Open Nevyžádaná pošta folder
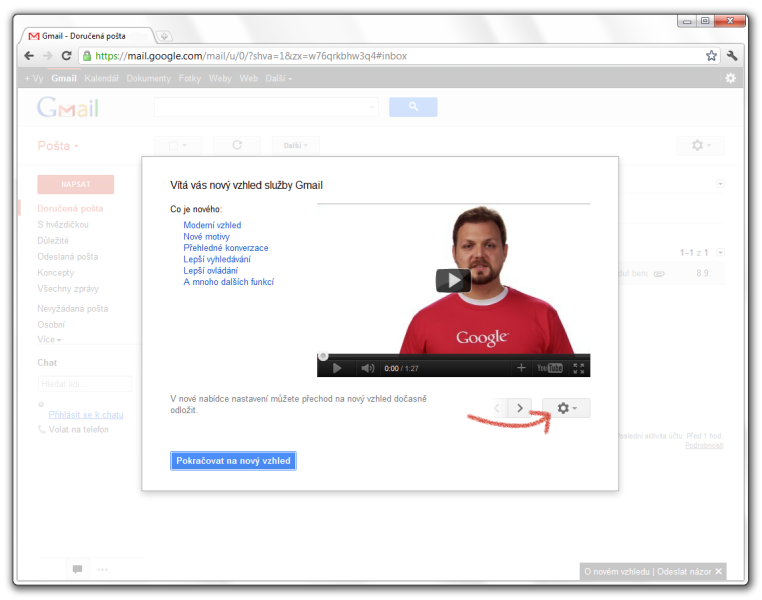The image size is (762, 600). click(72, 309)
